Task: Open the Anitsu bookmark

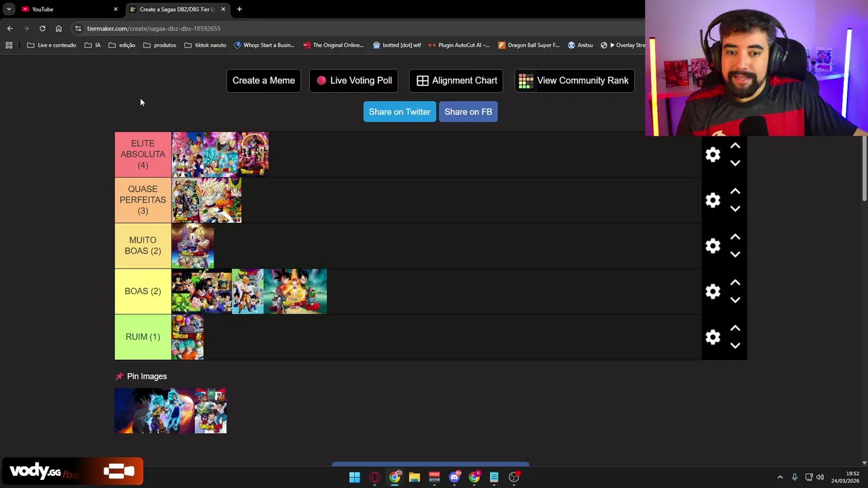Action: tap(580, 45)
